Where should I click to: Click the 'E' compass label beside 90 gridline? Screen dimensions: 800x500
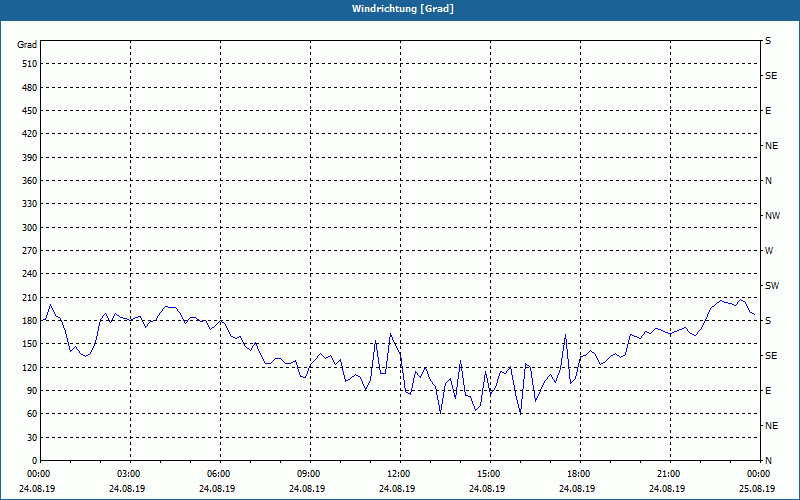tap(768, 390)
